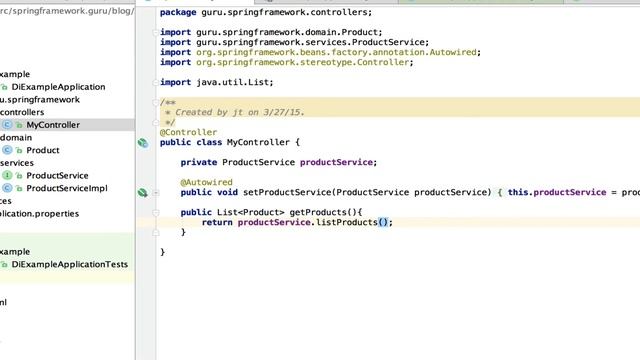Click the @Autowired annotation

point(207,182)
